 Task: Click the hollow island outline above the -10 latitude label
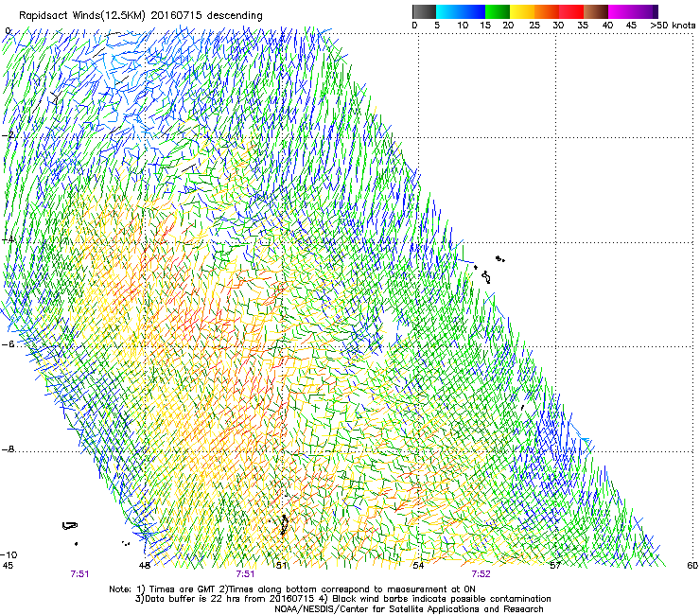[70, 526]
